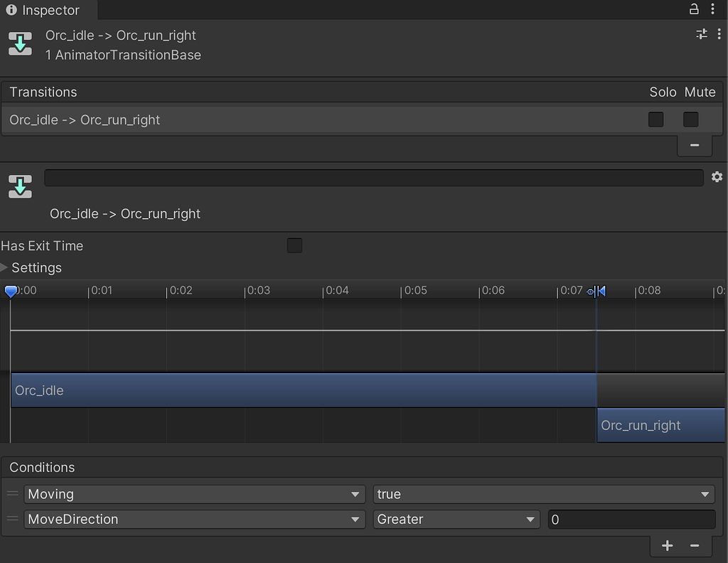Enable Solo for the Orc_idle transition

tap(655, 119)
